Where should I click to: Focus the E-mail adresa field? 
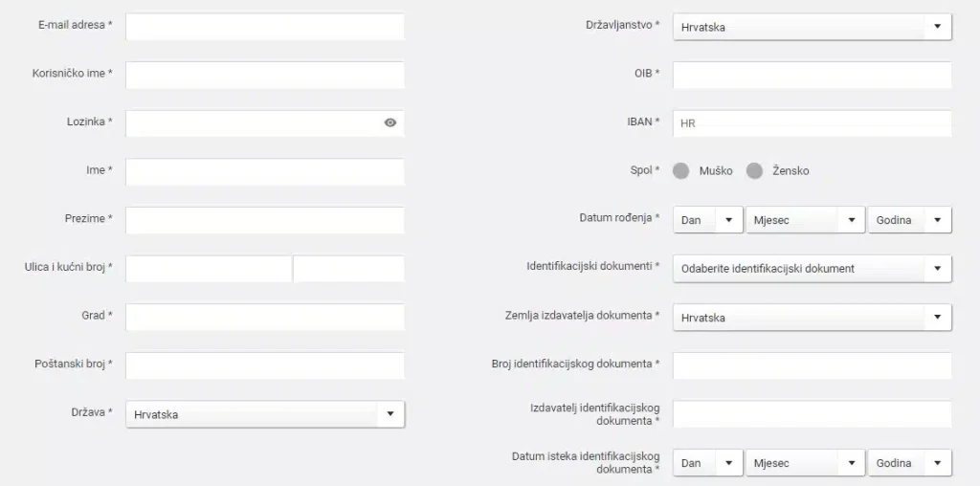tap(265, 27)
